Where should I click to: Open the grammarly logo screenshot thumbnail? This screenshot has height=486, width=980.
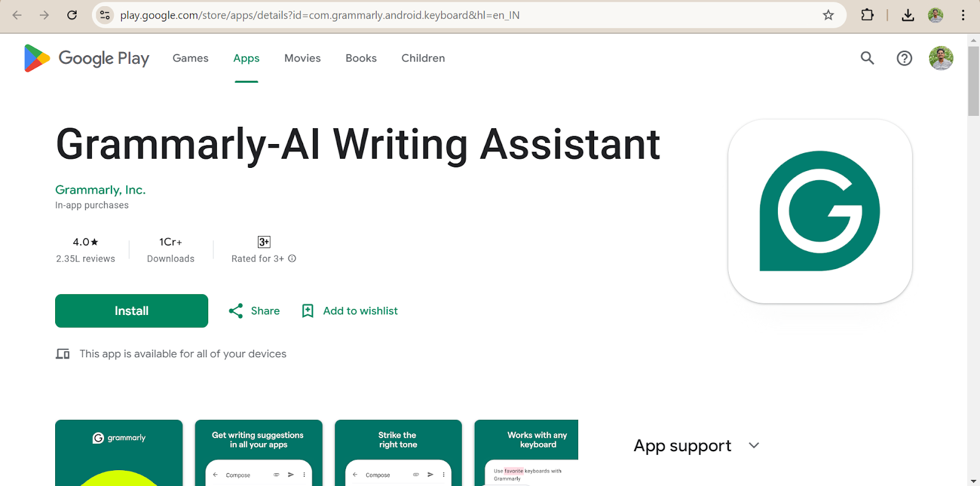(119, 453)
